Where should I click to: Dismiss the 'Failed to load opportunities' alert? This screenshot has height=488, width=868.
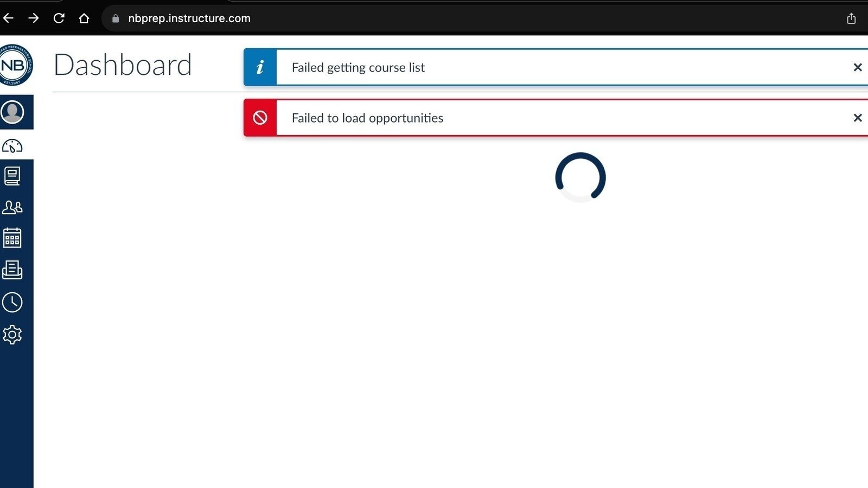(x=857, y=118)
